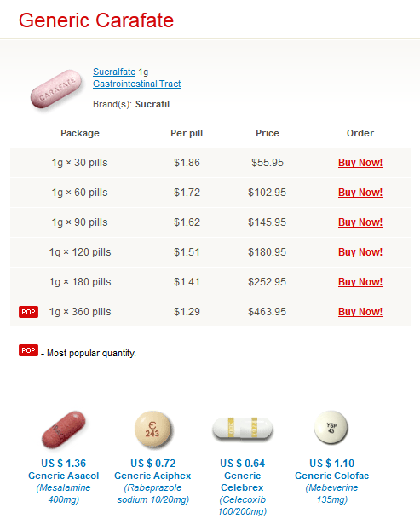
Task: Open the Generic Aciphex product link
Action: 152,476
